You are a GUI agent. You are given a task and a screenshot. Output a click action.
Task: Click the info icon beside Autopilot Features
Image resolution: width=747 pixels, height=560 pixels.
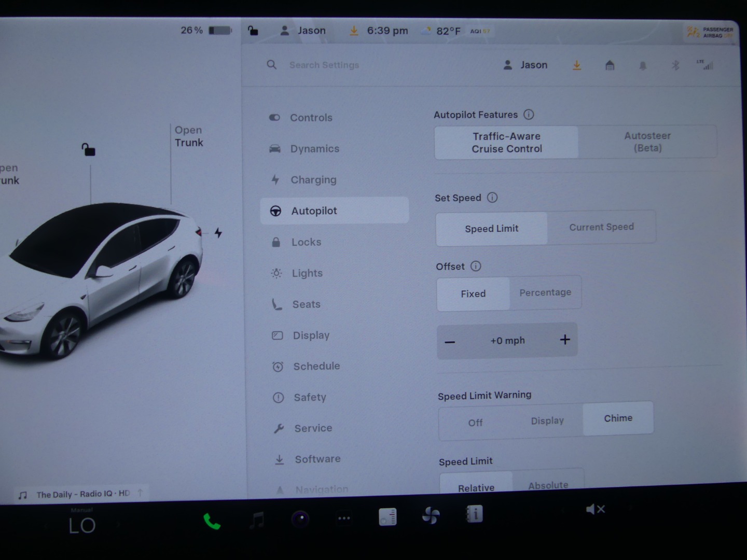(x=529, y=115)
